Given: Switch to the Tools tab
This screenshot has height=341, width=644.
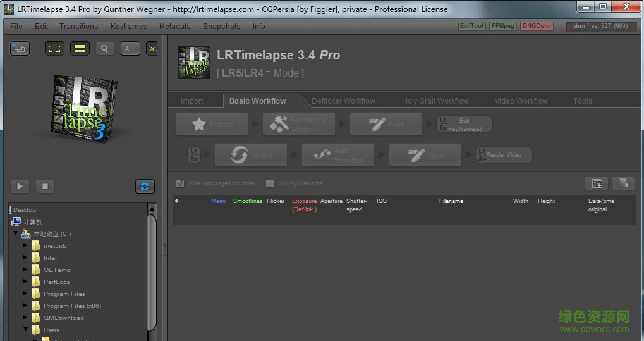Looking at the screenshot, I should click(583, 101).
